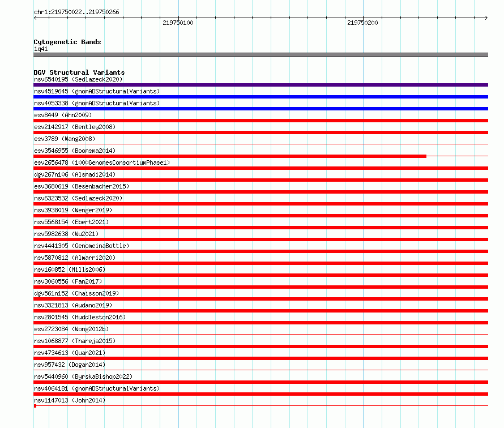Open variant nsv4053338 (gnomADStructuralVariants) label
The width and height of the screenshot is (504, 428).
[x=97, y=103]
